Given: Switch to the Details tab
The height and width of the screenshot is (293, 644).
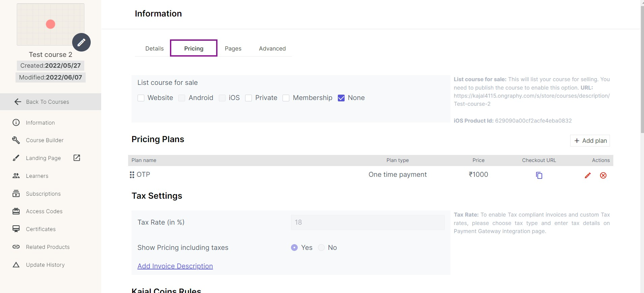Looking at the screenshot, I should [154, 48].
